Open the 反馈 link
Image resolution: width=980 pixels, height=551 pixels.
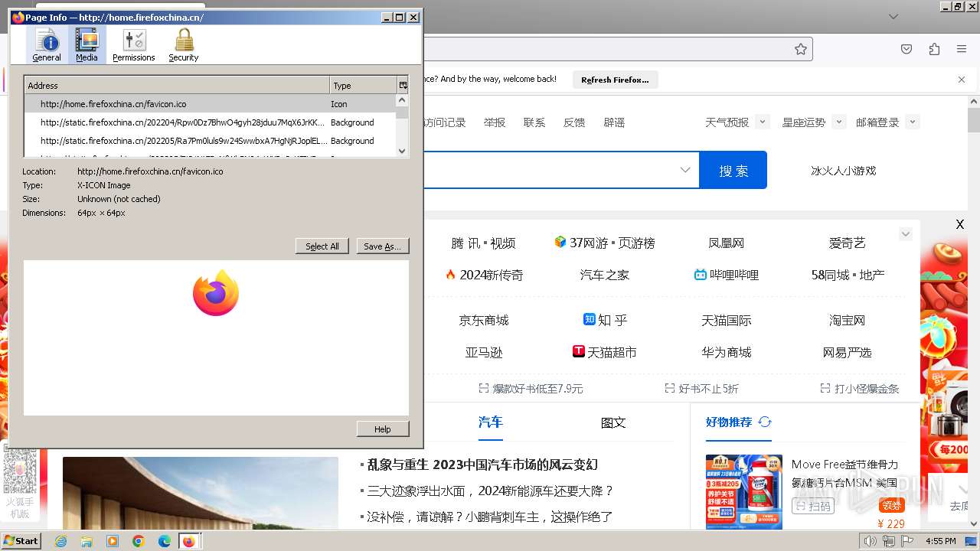574,122
